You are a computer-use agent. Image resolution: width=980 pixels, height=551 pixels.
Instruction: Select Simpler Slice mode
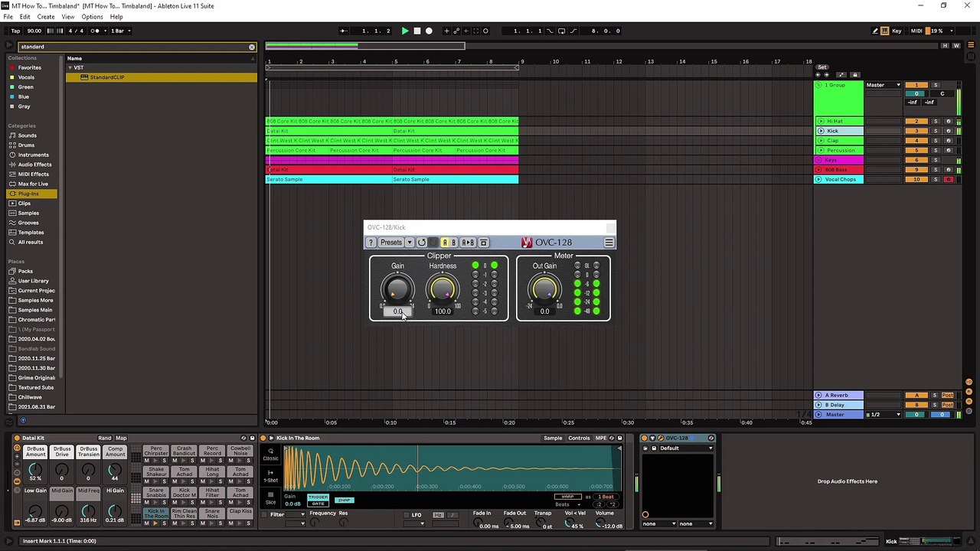pyautogui.click(x=270, y=499)
